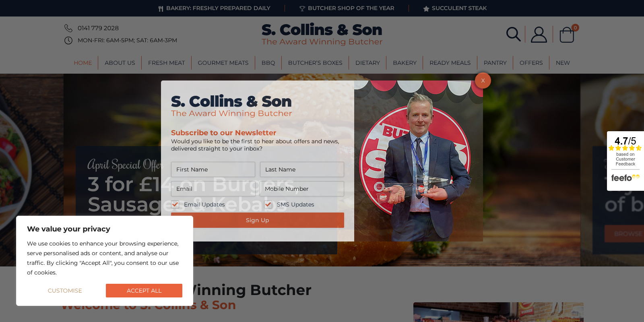Click the Sign Up button
This screenshot has height=322, width=644.
point(258,220)
